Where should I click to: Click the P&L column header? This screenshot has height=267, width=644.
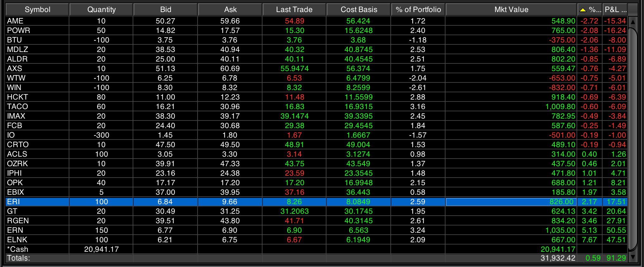pyautogui.click(x=615, y=10)
